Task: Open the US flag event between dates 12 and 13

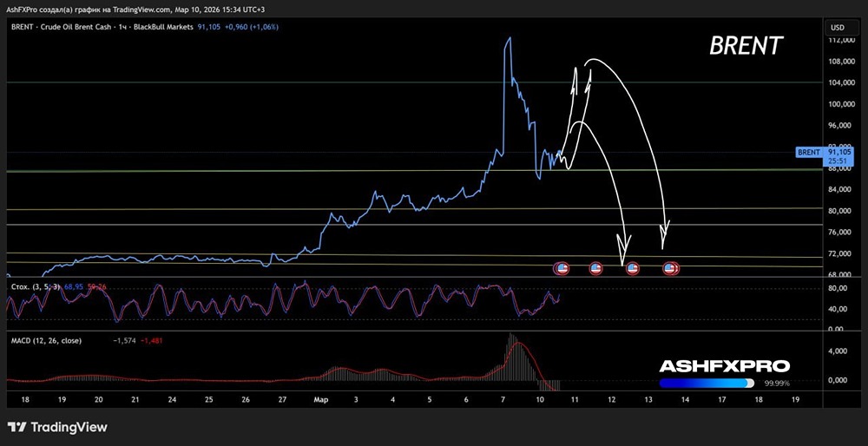Action: pos(632,269)
